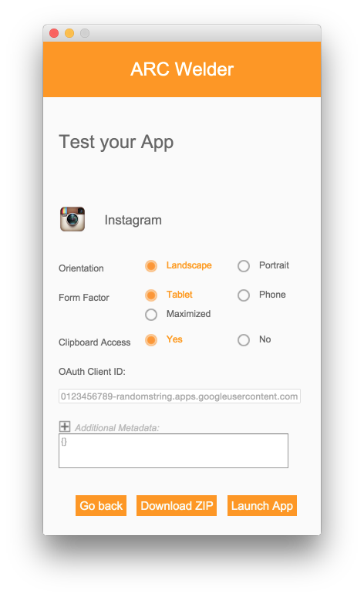Choose Phone form factor radio button
The height and width of the screenshot is (597, 364).
244,295
